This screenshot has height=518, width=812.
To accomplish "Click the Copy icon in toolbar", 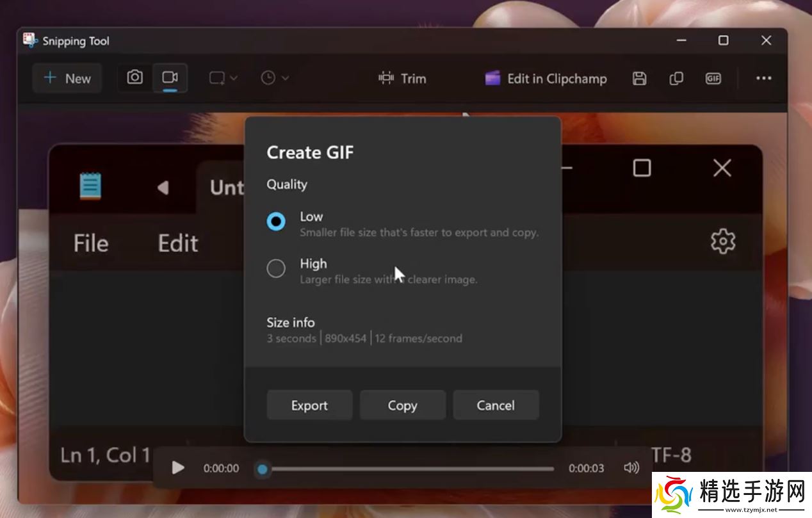I will [x=676, y=78].
